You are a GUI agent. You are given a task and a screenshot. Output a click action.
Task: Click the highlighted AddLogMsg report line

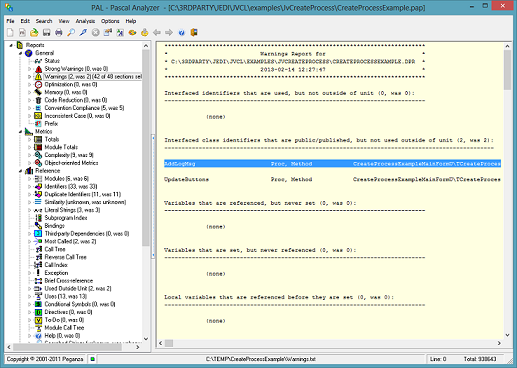click(332, 164)
